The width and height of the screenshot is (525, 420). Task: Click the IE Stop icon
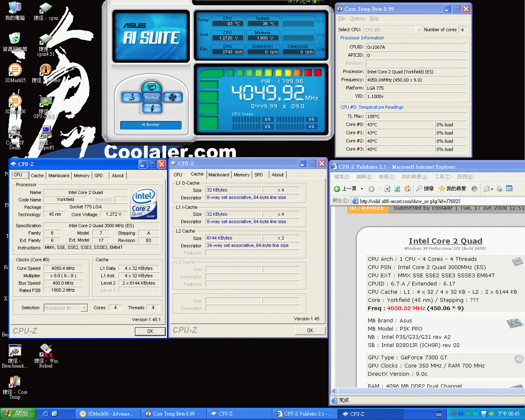point(387,189)
